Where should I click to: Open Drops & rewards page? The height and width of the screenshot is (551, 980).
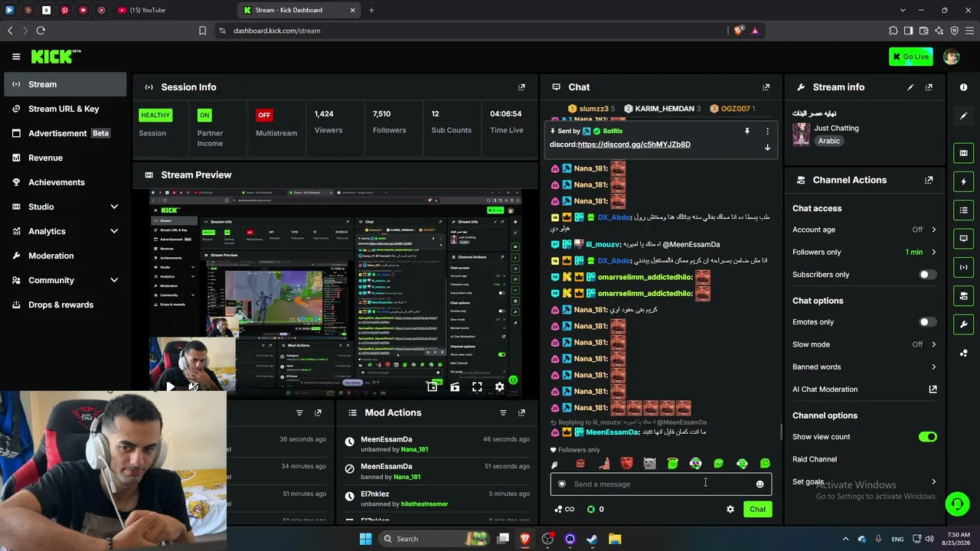65,305
